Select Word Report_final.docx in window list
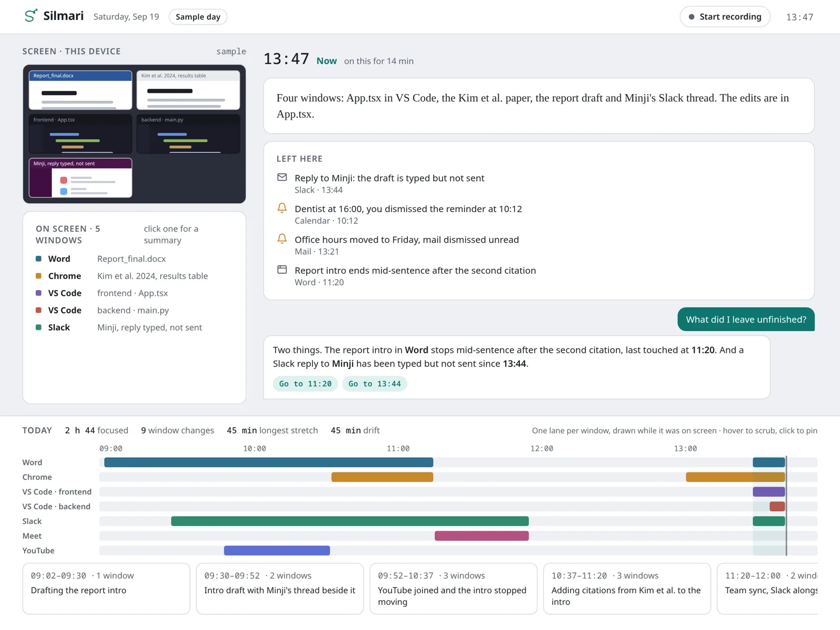Screen dimensions: 840x630 pos(134,259)
